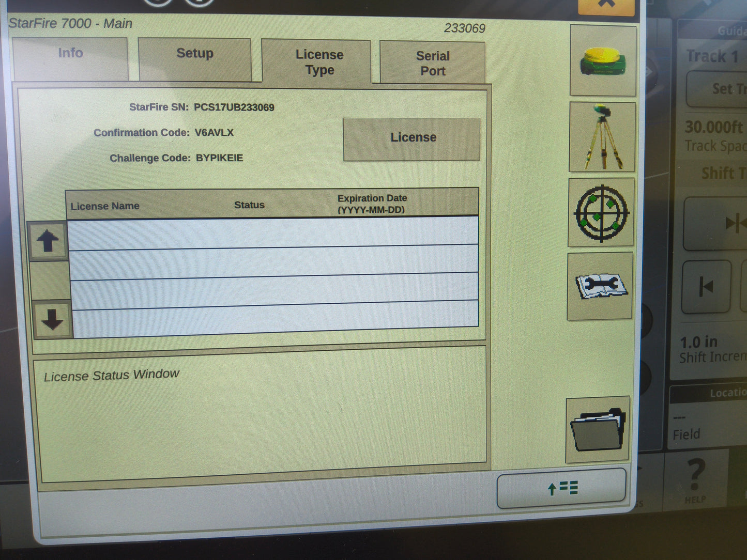The width and height of the screenshot is (747, 560).
Task: Click the StarFire SN value PCS17UB233069
Action: click(x=234, y=107)
